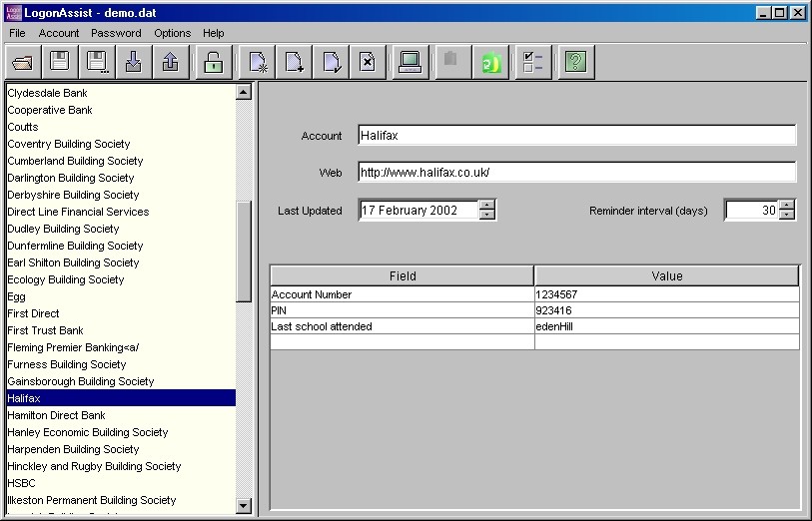
Task: Select the 1234567 value cell
Action: tap(667, 294)
